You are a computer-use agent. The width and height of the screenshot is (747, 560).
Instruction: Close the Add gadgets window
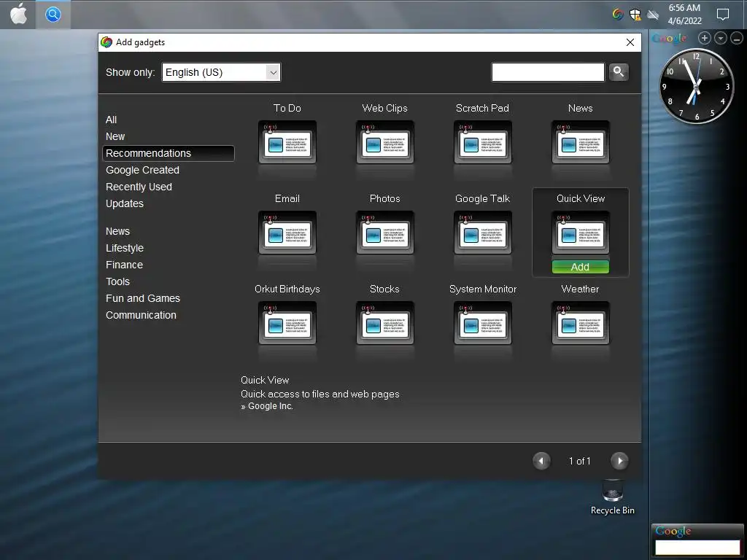tap(630, 42)
